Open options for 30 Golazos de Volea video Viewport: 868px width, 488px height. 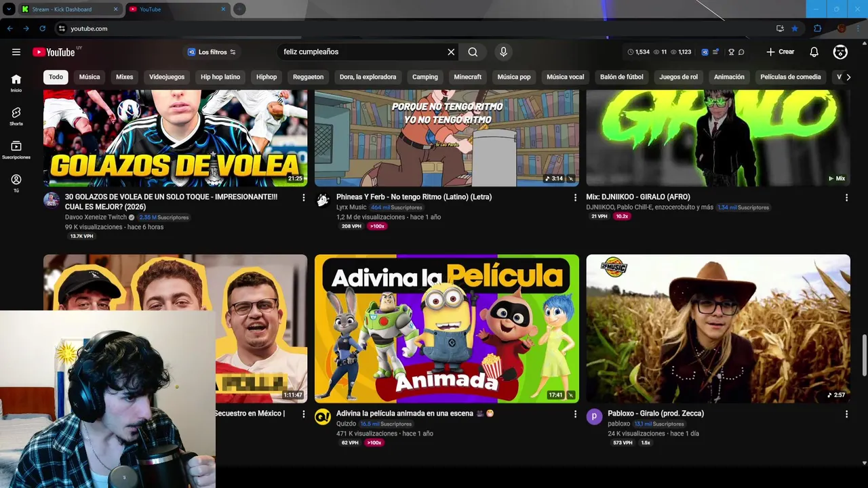[x=303, y=197]
